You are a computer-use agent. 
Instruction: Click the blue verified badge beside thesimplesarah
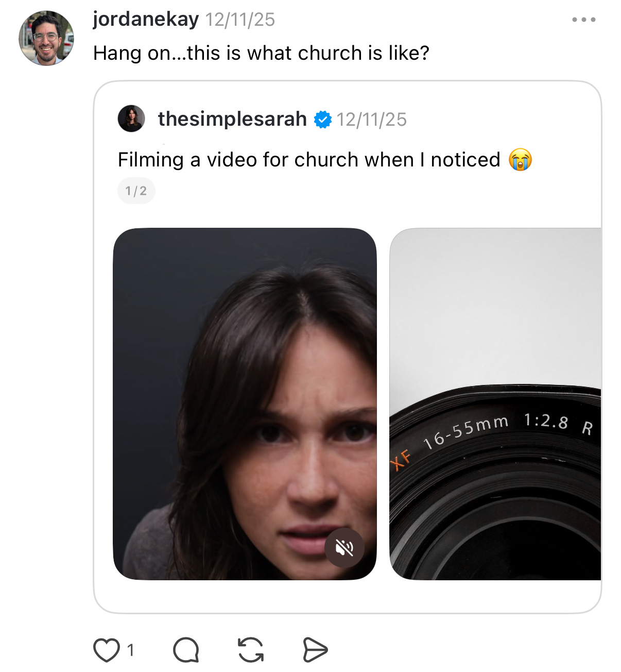[x=323, y=120]
